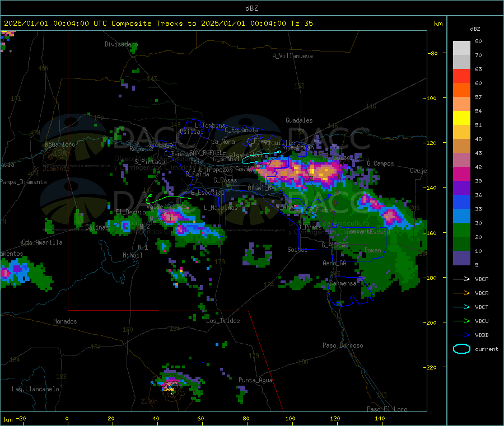This screenshot has width=504, height=426.
Task: Click the orange VBCR arrow legend icon
Action: (x=461, y=293)
